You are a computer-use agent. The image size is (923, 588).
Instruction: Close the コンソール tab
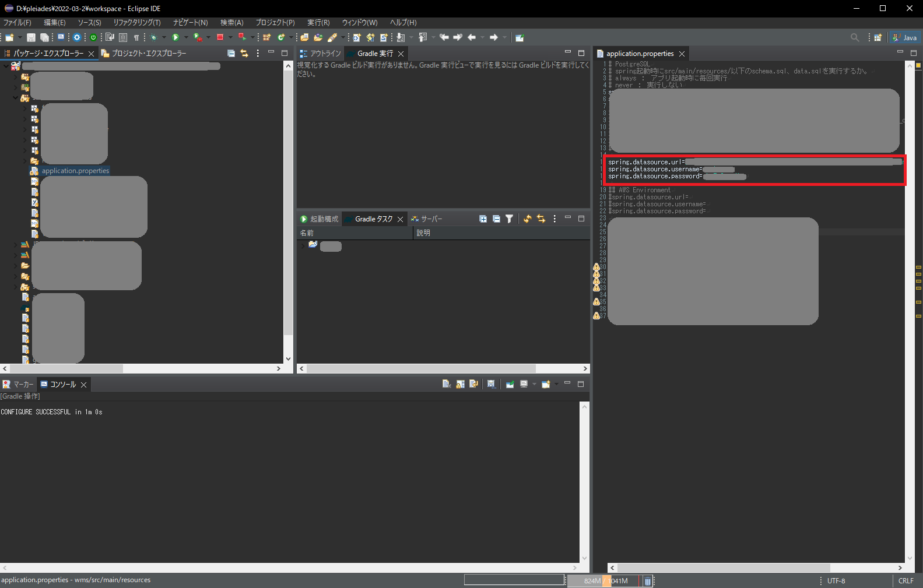pos(83,385)
